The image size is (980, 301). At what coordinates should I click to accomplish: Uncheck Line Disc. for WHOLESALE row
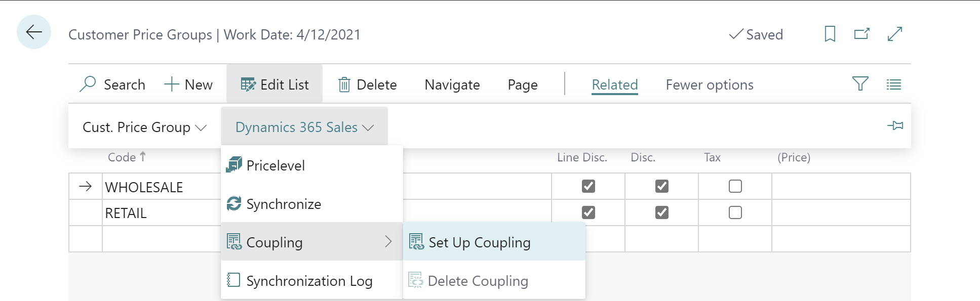pos(588,186)
